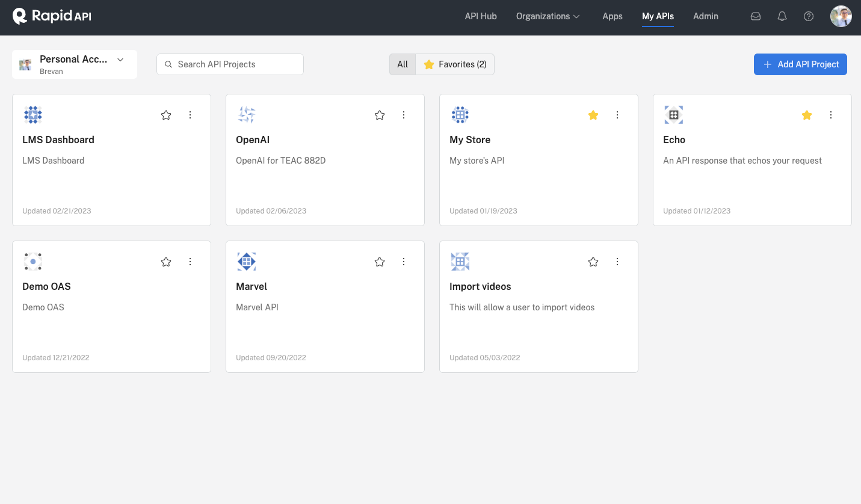Click 'My store's API' description
This screenshot has height=504, width=861.
point(477,161)
